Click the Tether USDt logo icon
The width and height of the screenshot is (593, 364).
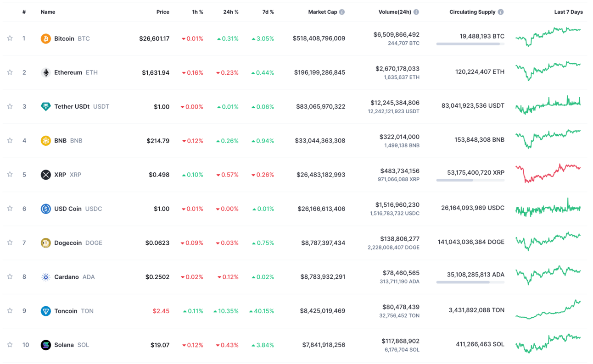(45, 106)
